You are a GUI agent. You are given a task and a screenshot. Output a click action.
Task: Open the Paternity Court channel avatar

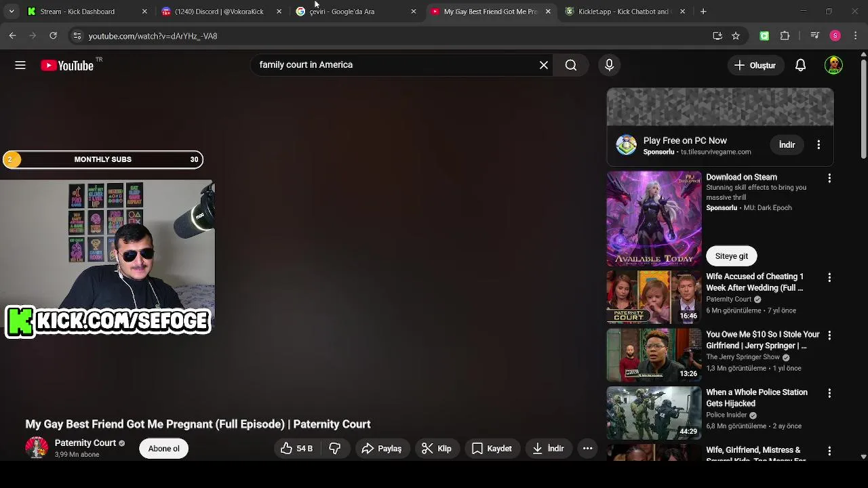37,448
